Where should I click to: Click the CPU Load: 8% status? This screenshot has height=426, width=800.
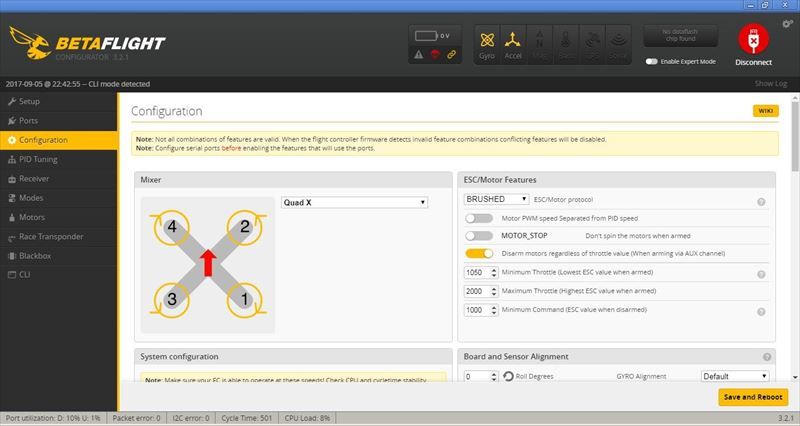(x=307, y=418)
